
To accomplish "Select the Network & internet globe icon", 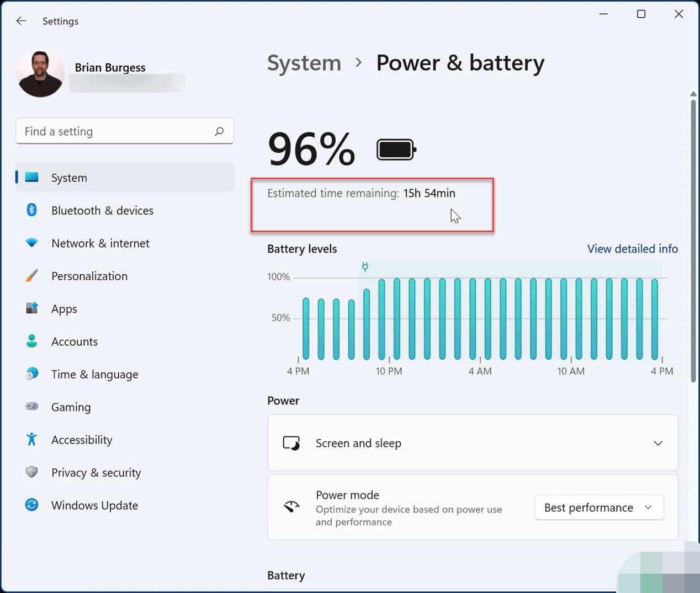I will (x=32, y=243).
